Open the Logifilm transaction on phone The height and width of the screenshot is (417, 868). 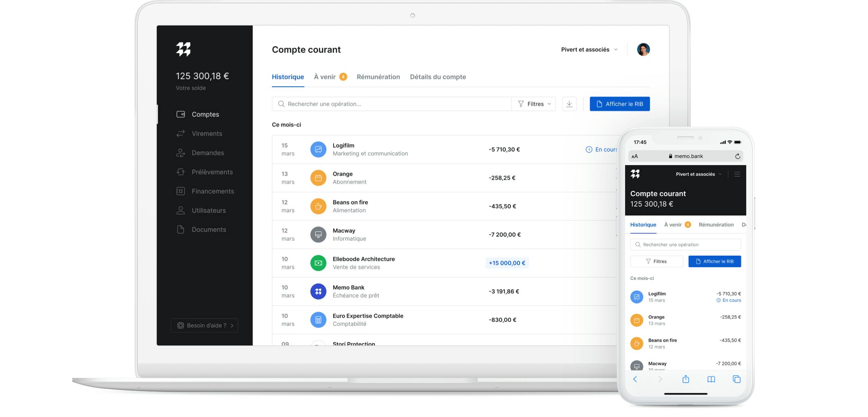(x=686, y=297)
